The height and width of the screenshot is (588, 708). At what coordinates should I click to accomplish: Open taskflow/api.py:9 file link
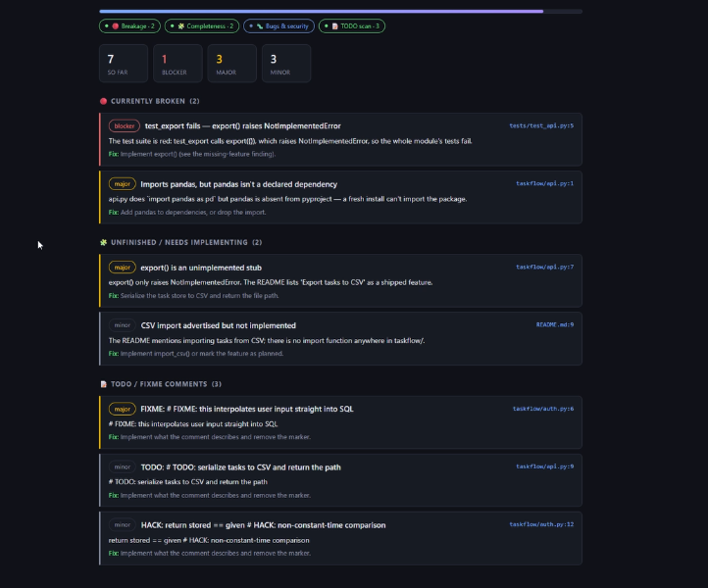click(x=544, y=466)
